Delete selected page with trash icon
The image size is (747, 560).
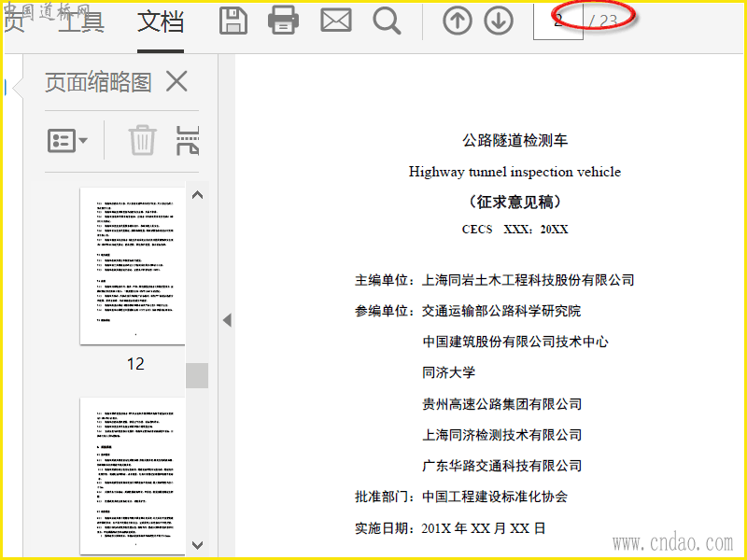[x=142, y=140]
